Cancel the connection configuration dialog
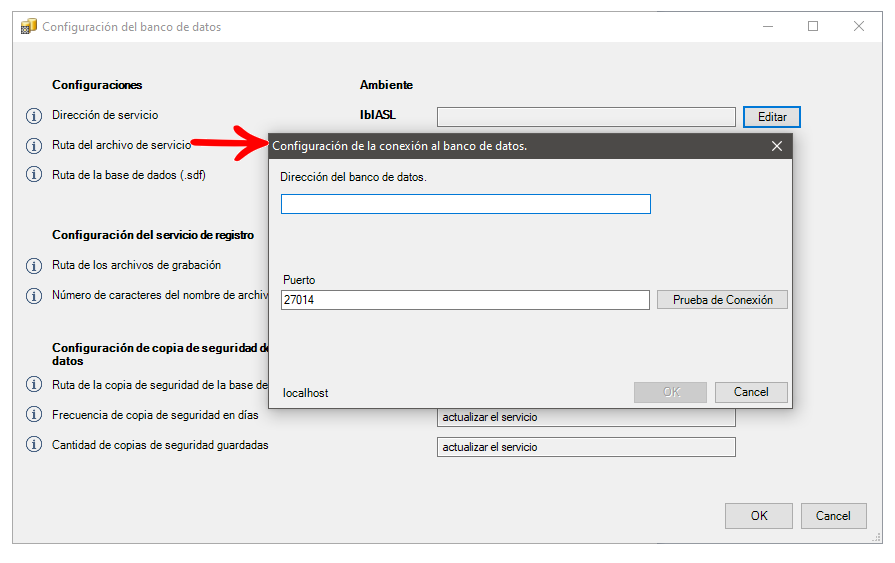 pyautogui.click(x=751, y=392)
